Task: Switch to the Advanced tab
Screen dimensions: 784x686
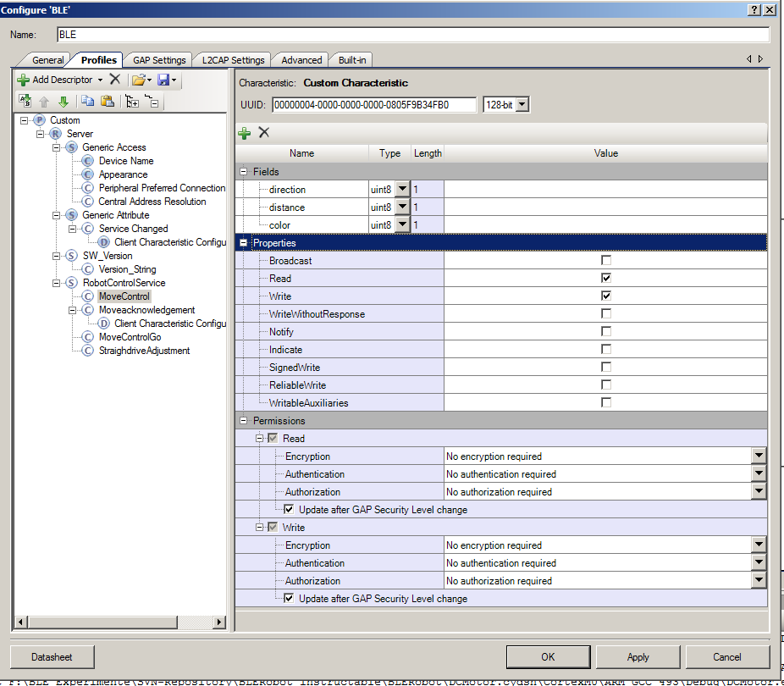Action: coord(301,60)
